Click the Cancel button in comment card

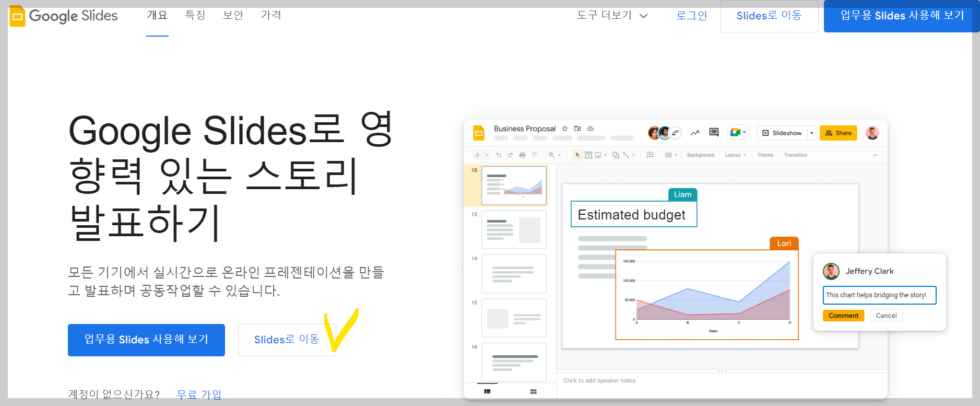pos(886,316)
